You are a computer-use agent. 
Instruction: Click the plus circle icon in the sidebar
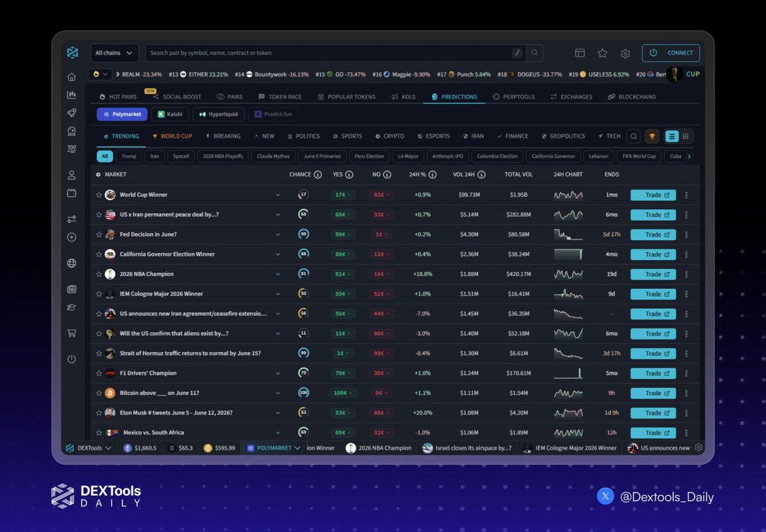tap(71, 237)
